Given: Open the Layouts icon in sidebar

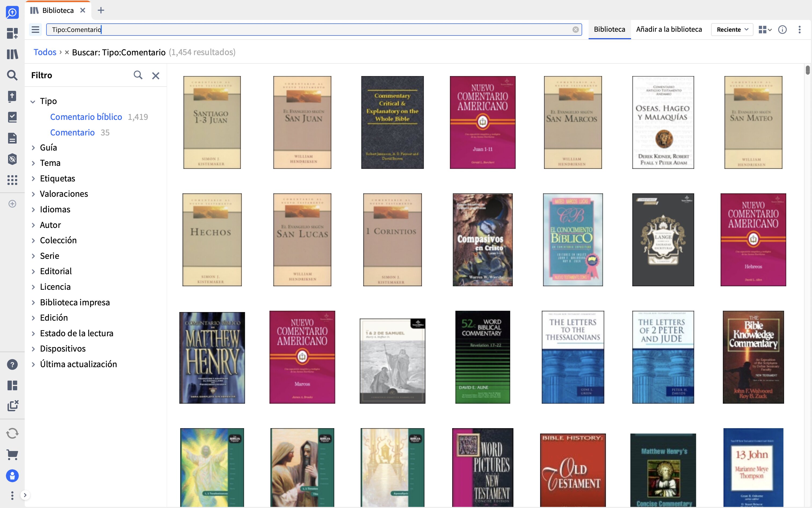Looking at the screenshot, I should (12, 385).
